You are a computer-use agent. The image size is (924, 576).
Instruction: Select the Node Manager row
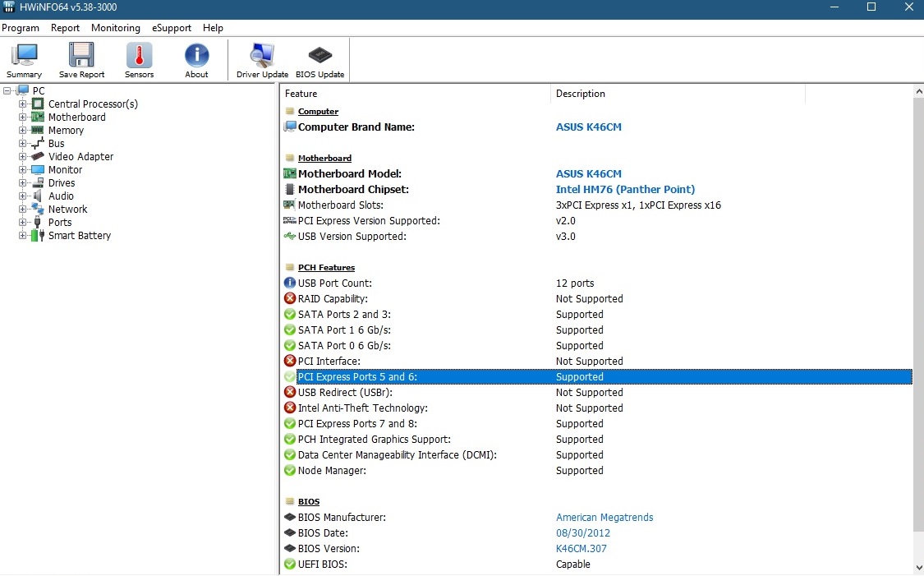[x=598, y=471]
